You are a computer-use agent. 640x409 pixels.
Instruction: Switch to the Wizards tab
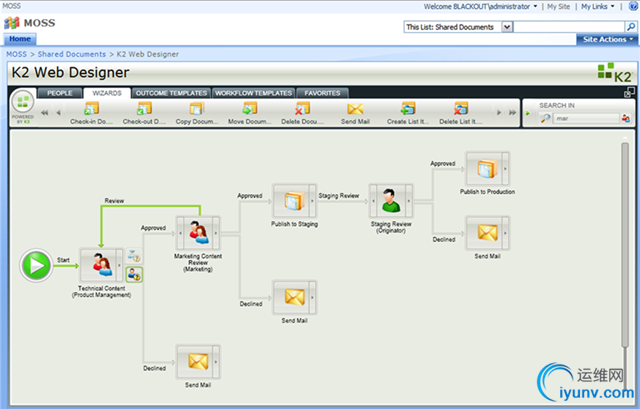107,93
